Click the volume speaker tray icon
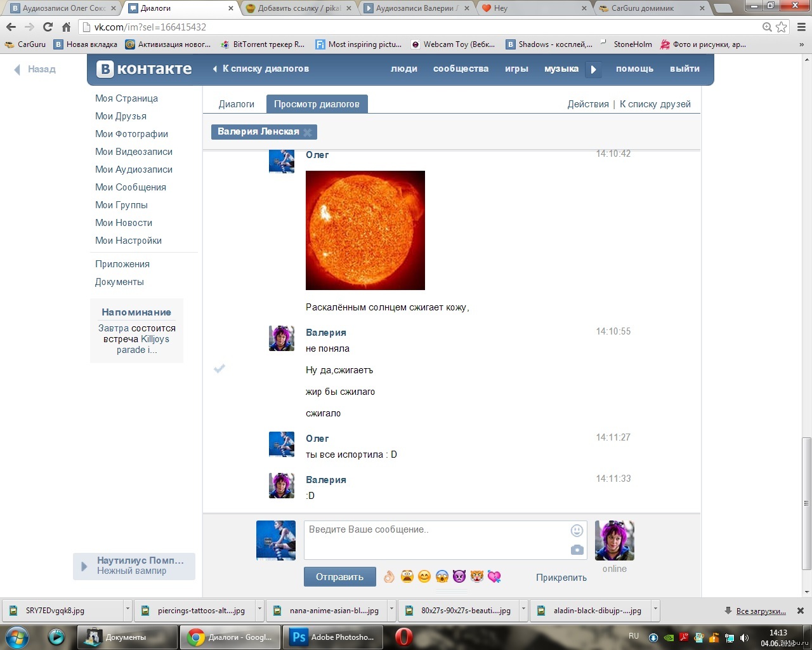This screenshot has height=650, width=812. (x=745, y=637)
